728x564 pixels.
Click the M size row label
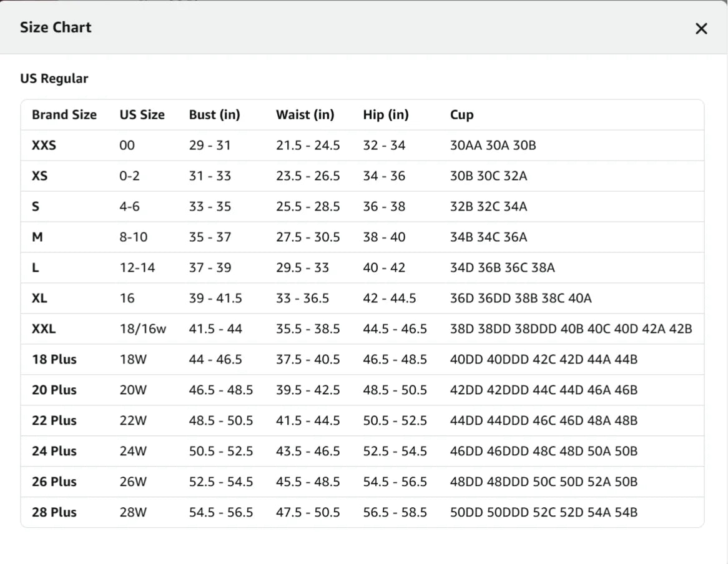click(37, 237)
